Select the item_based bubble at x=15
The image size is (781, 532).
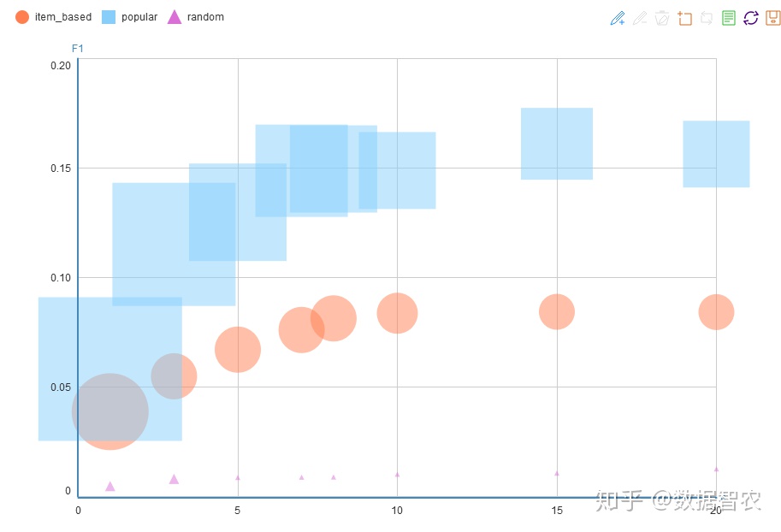click(x=557, y=311)
